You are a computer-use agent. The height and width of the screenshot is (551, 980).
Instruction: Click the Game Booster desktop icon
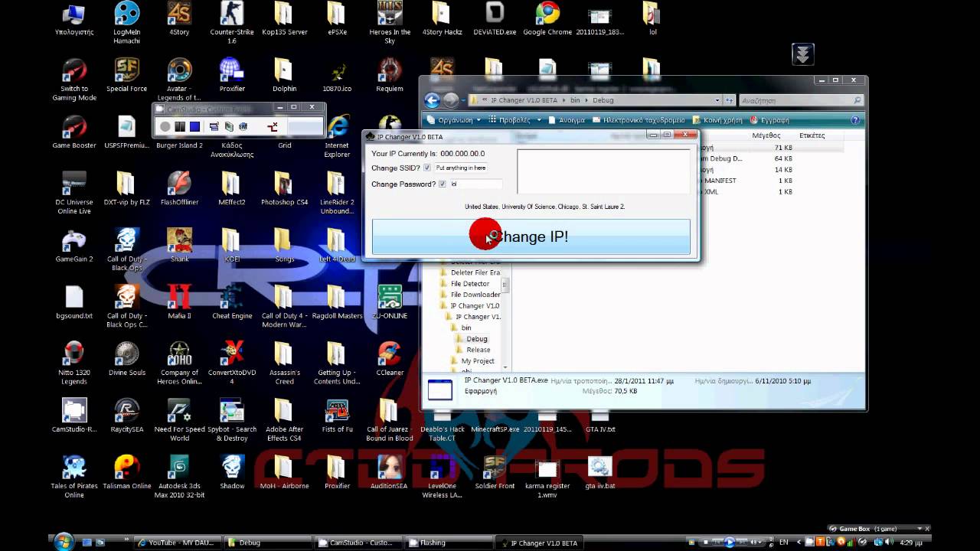[x=74, y=132]
